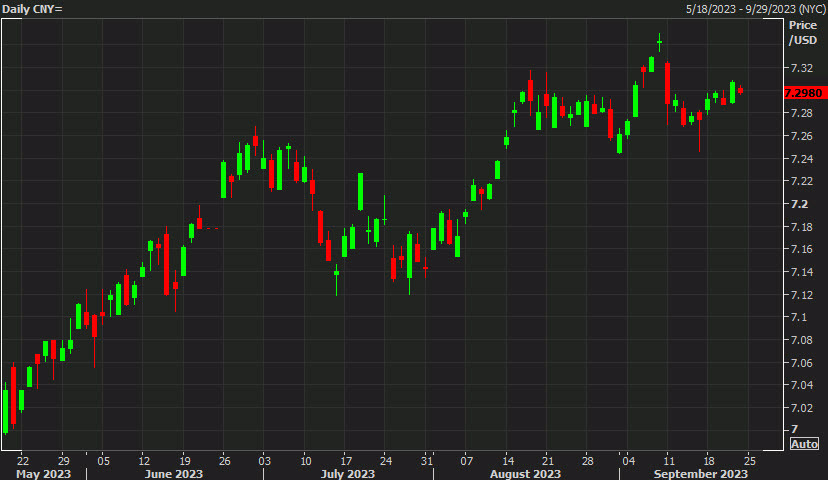The height and width of the screenshot is (480, 828).
Task: Click date label 29 under May
Action: pos(63,460)
